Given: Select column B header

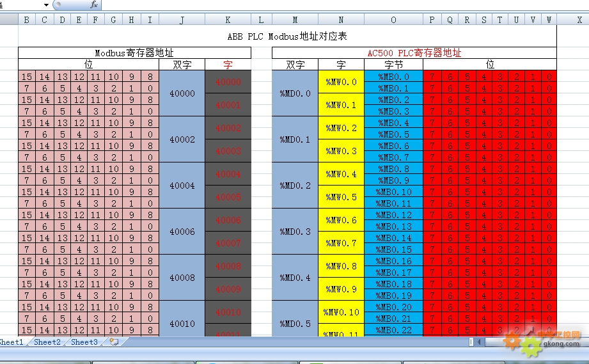Looking at the screenshot, I should (x=27, y=20).
